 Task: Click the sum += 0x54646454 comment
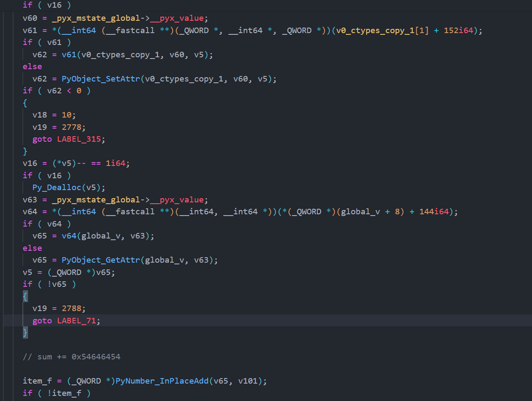71,356
